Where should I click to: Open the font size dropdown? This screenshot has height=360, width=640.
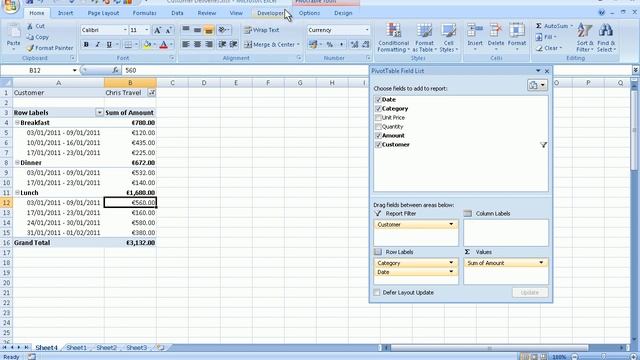point(147,30)
